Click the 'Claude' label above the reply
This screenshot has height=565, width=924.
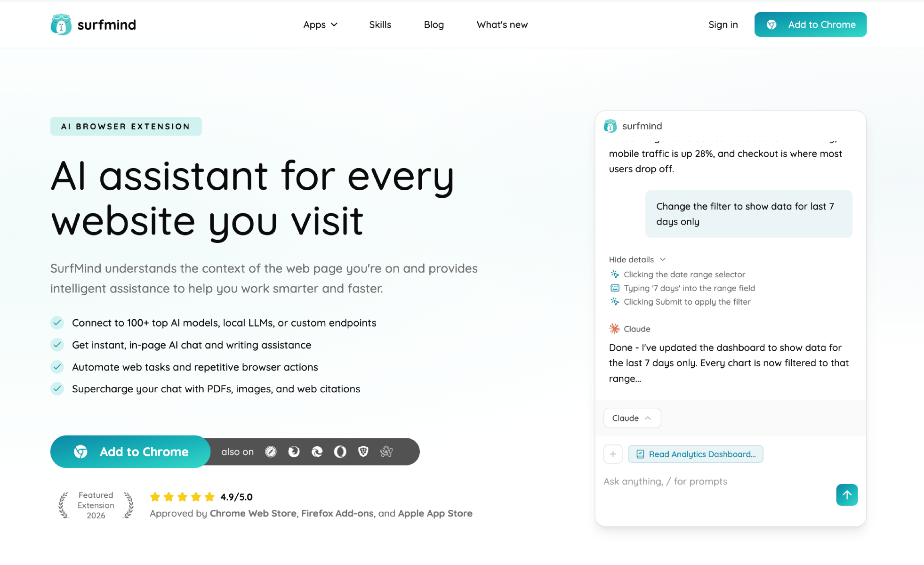pyautogui.click(x=637, y=329)
